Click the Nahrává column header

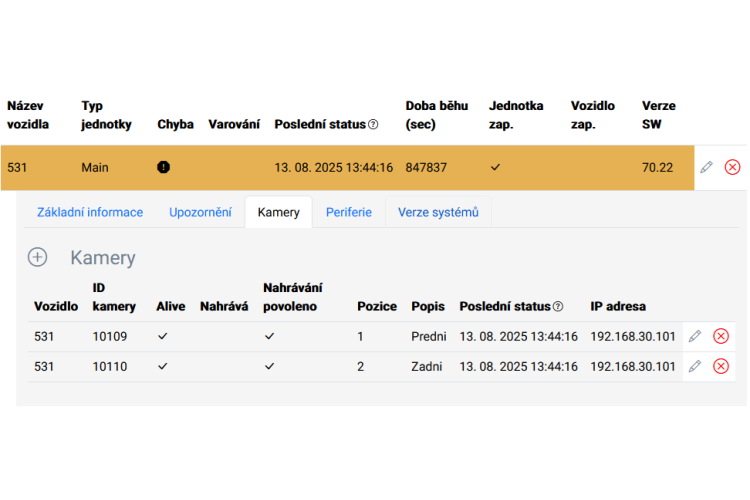coord(224,307)
